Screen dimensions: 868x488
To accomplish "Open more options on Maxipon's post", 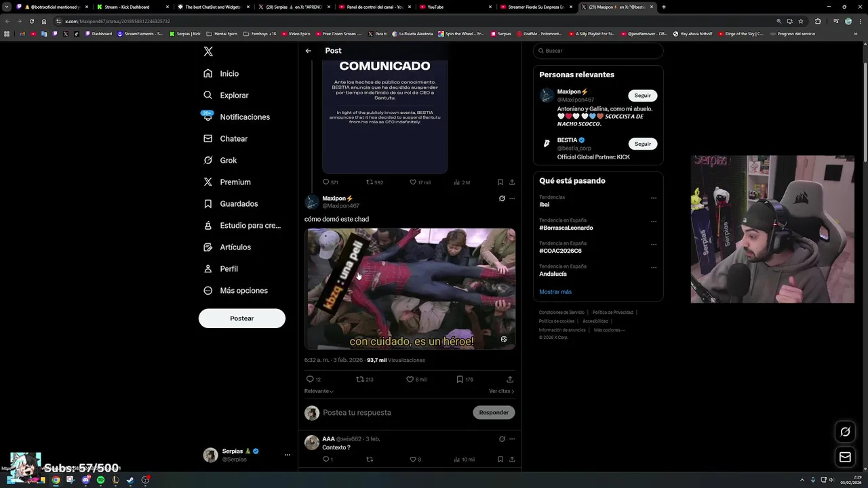I will click(x=512, y=199).
